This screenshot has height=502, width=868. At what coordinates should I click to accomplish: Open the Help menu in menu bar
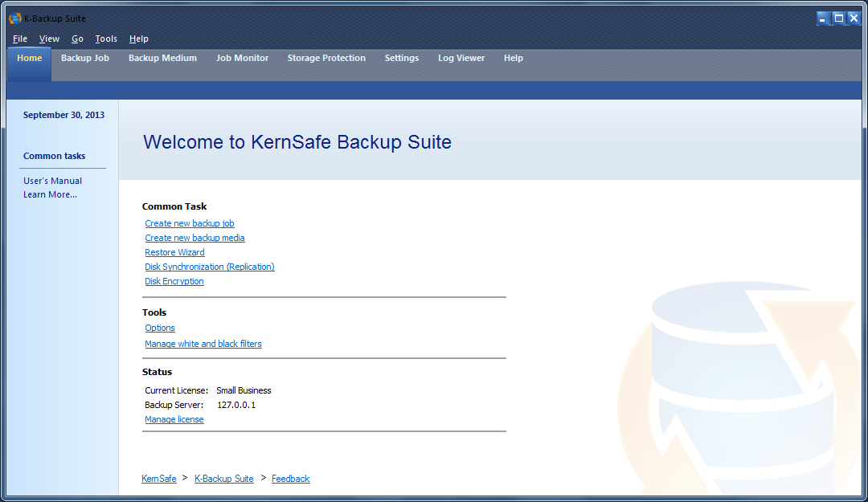point(138,39)
